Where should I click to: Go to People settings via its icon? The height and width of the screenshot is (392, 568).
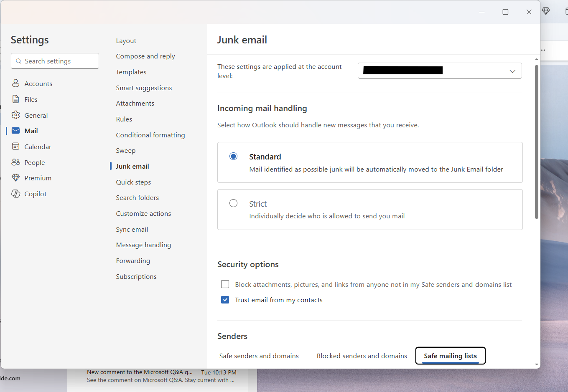click(x=16, y=162)
